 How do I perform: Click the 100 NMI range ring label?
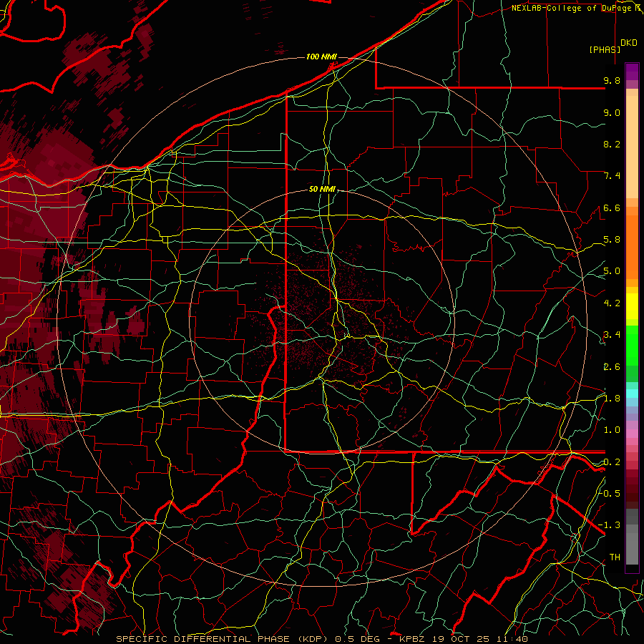point(321,57)
